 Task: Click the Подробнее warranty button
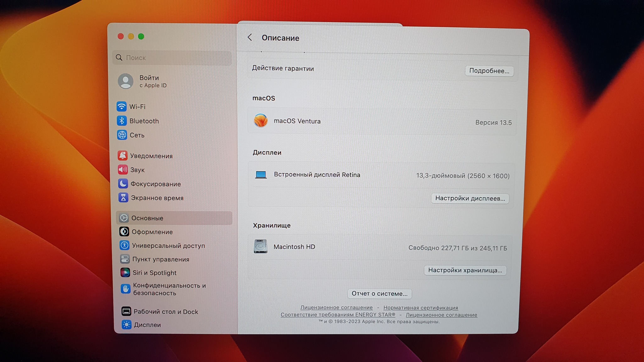tap(489, 71)
